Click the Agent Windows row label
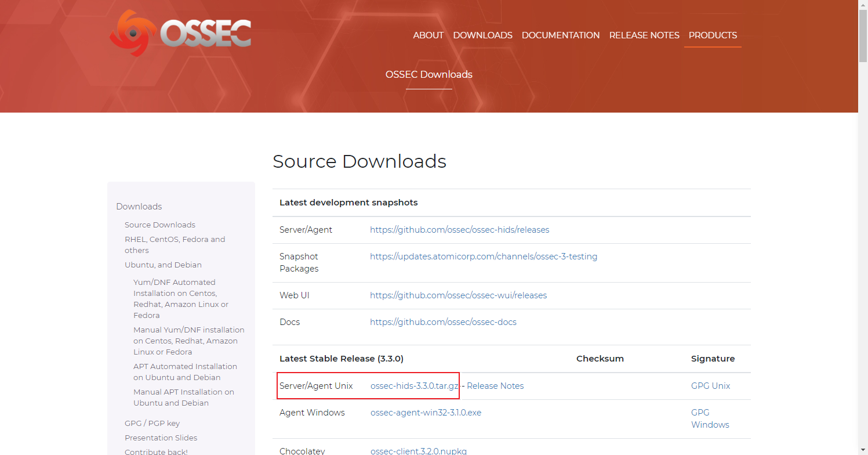Image resolution: width=868 pixels, height=455 pixels. (312, 413)
